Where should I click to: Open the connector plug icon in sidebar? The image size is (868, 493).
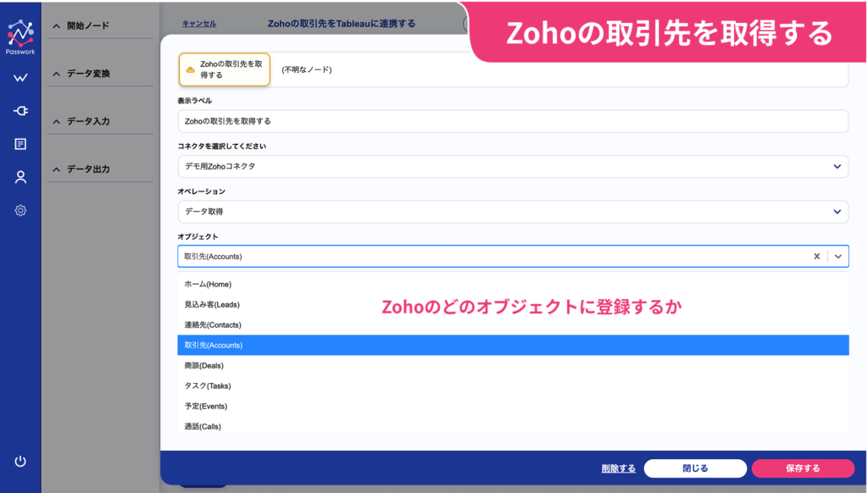[20, 111]
